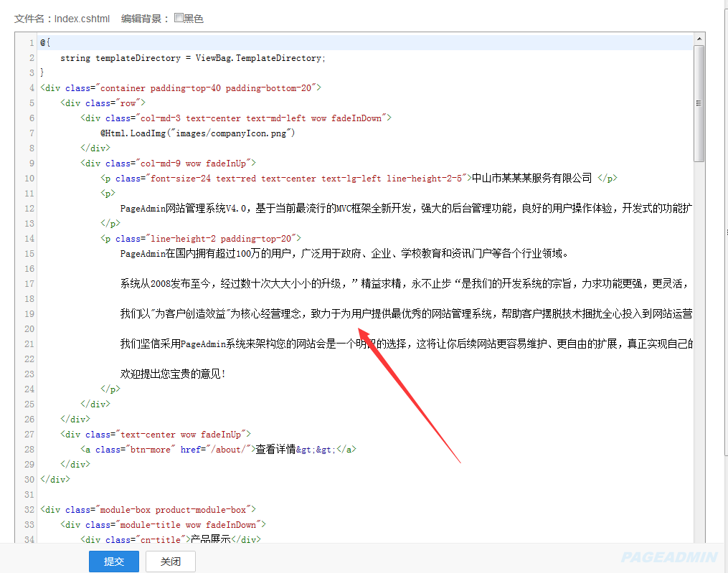Click the closing </p> on line 24
728x573 pixels.
(110, 389)
